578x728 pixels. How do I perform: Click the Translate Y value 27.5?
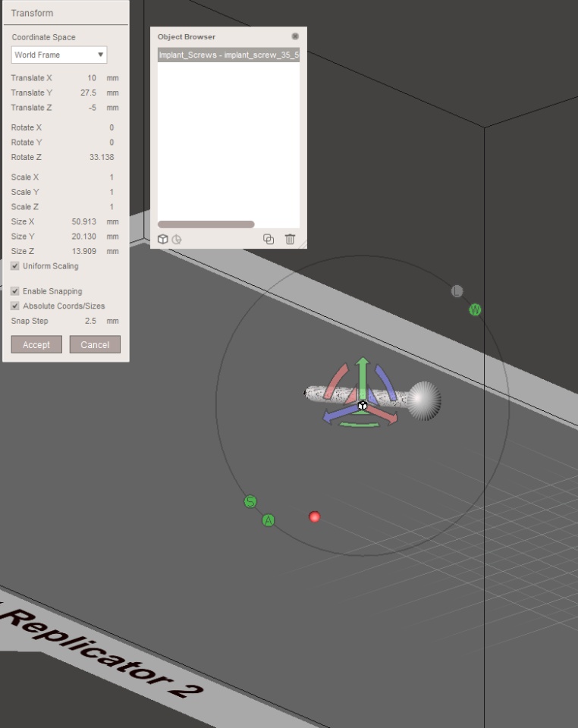pyautogui.click(x=88, y=93)
